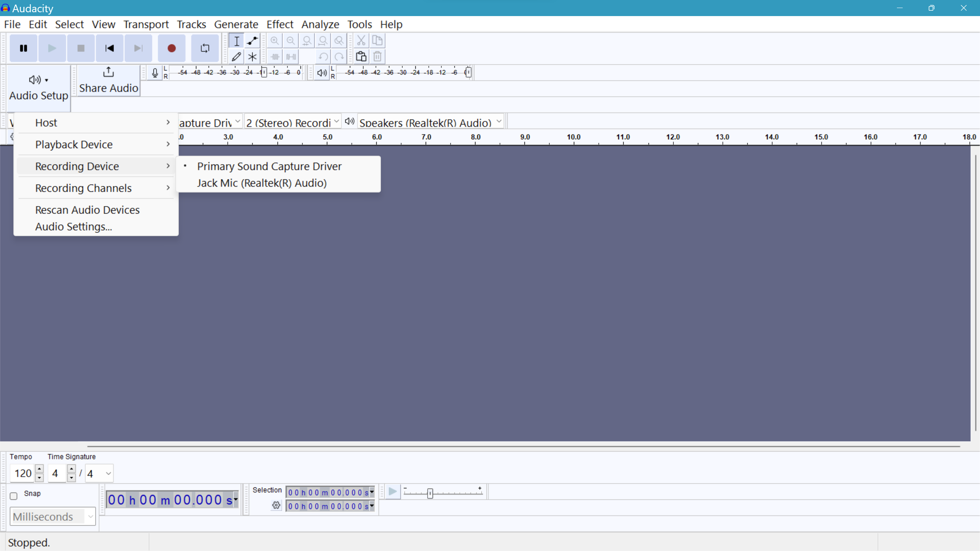The image size is (980, 551).
Task: Click the Share Audio button
Action: tap(109, 80)
